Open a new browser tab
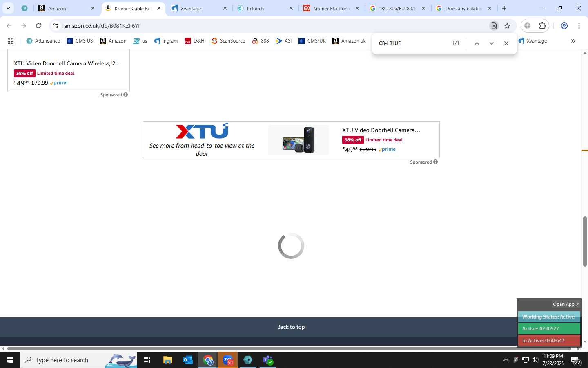 504,8
